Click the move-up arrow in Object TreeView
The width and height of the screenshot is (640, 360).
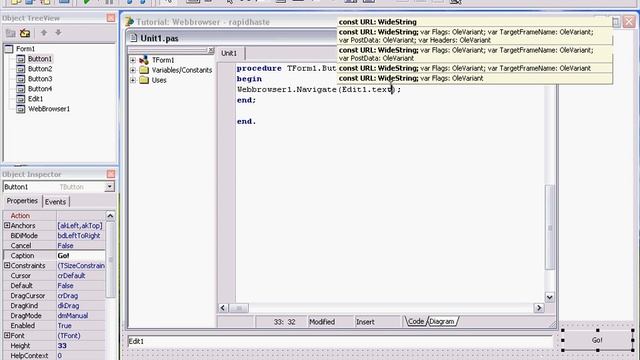coord(44,32)
